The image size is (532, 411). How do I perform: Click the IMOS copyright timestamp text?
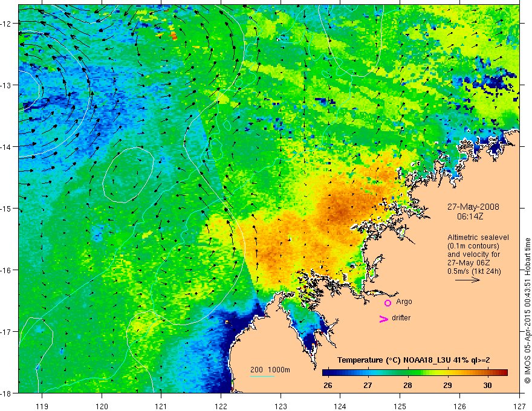pyautogui.click(x=528, y=312)
